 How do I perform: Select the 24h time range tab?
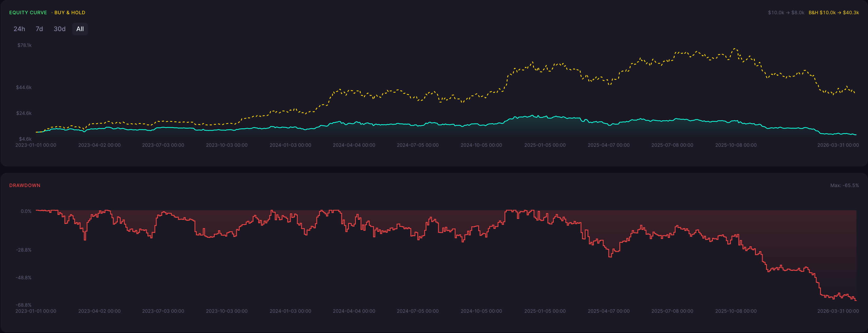click(19, 29)
